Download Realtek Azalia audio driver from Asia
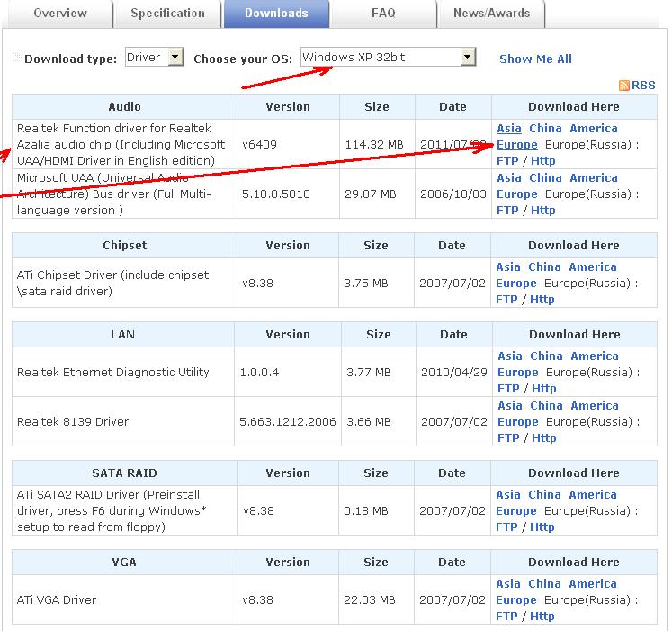The image size is (672, 631). coord(509,129)
